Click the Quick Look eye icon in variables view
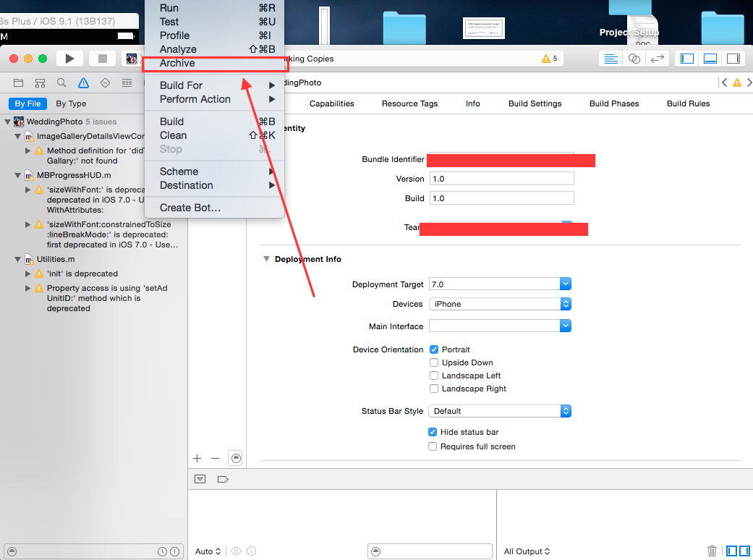This screenshot has height=560, width=753. click(x=236, y=551)
